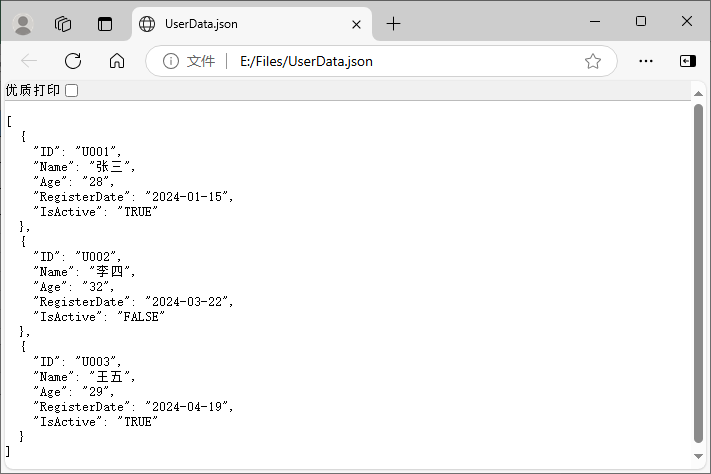Enable the 优质打印 pretty print checkbox
This screenshot has height=474, width=711.
[x=72, y=91]
